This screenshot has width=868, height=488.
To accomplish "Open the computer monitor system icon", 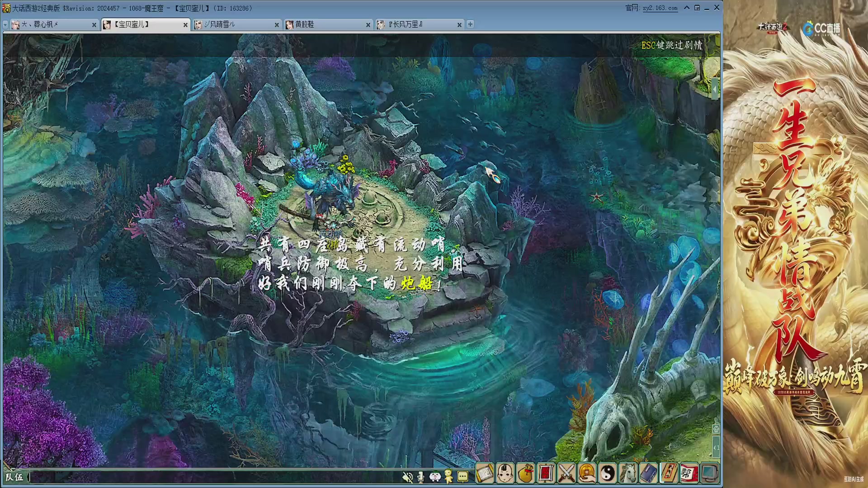I will click(x=710, y=474).
